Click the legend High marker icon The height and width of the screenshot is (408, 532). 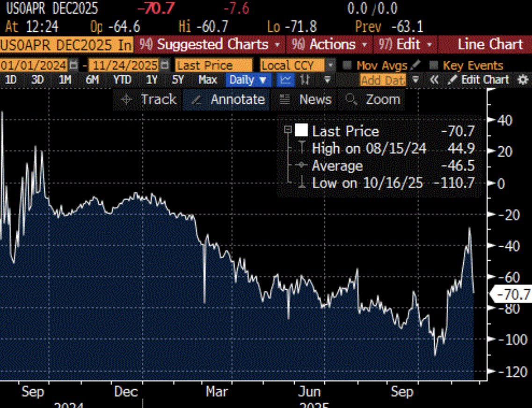click(301, 148)
